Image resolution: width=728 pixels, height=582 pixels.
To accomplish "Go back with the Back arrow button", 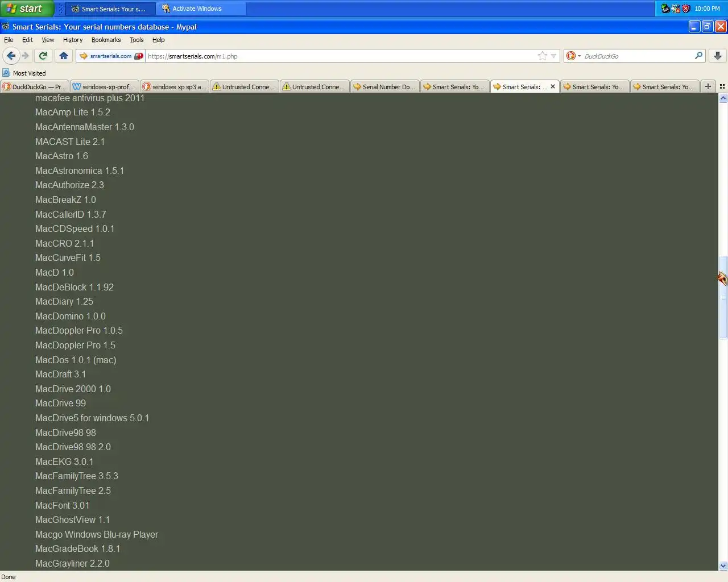I will pos(11,56).
